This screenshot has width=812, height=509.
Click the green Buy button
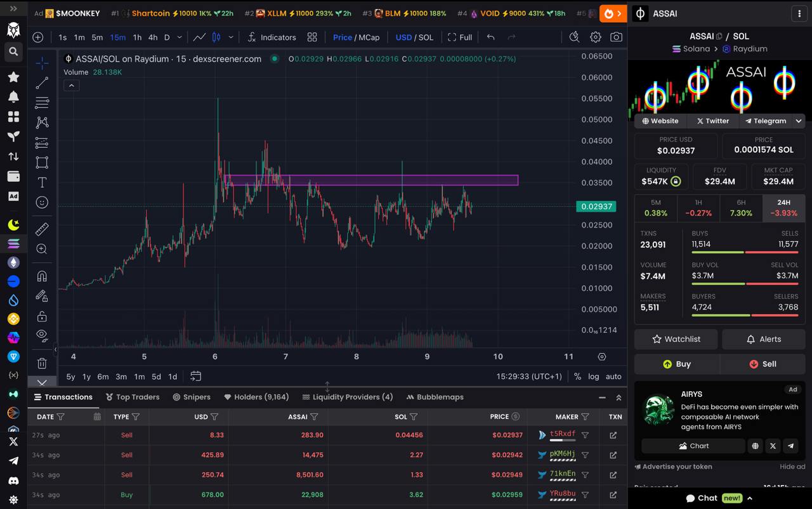676,364
